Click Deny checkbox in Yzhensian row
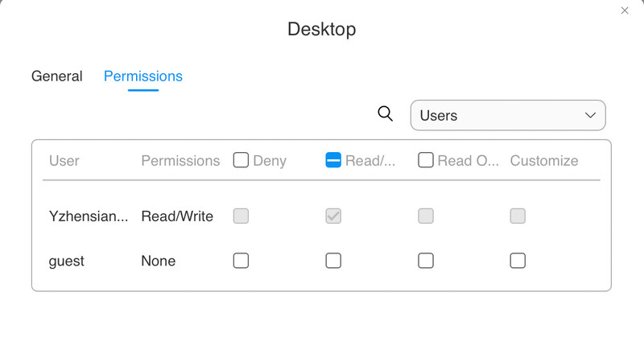Viewport: 644px width, 354px height. tap(241, 216)
